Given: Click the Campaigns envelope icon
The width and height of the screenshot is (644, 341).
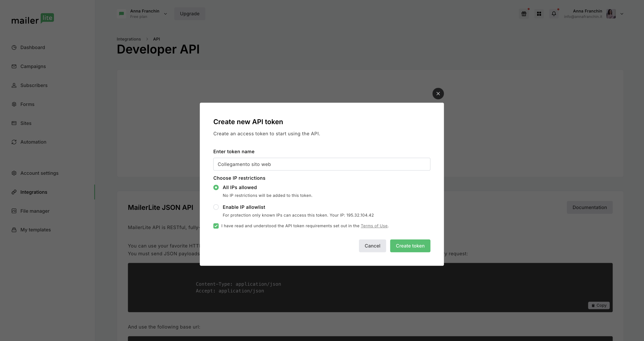Looking at the screenshot, I should [14, 66].
